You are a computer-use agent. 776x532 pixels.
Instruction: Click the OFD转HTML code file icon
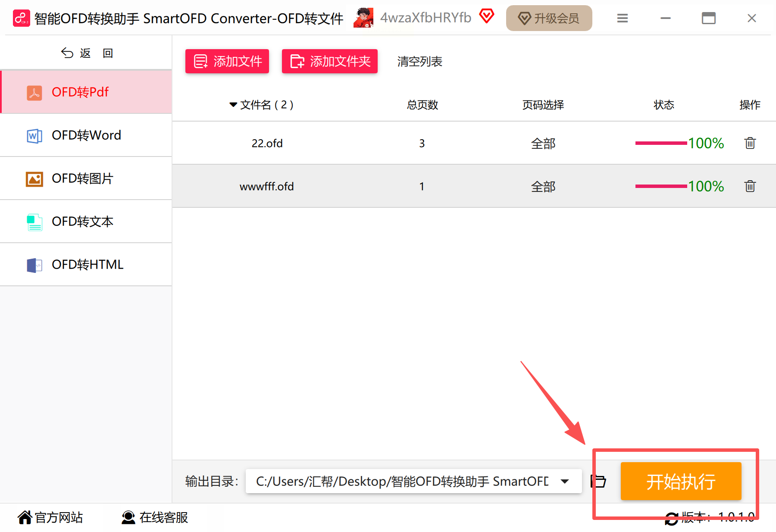pyautogui.click(x=34, y=265)
